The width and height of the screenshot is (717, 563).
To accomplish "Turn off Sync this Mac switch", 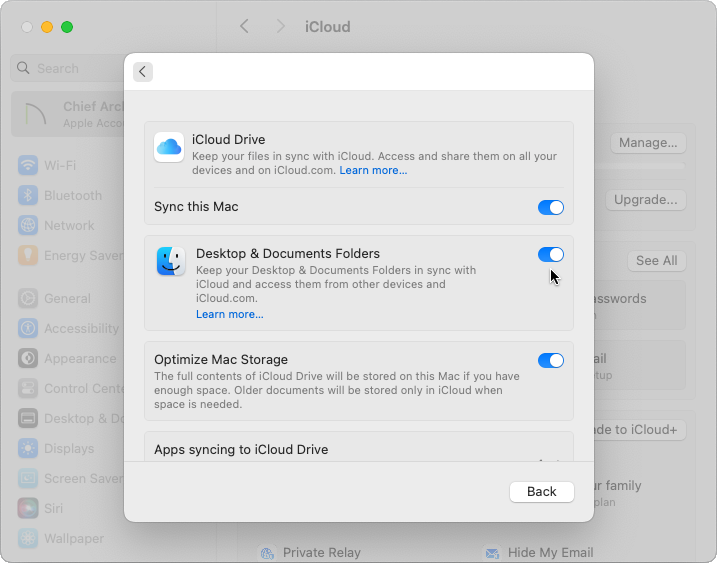I will pos(551,207).
